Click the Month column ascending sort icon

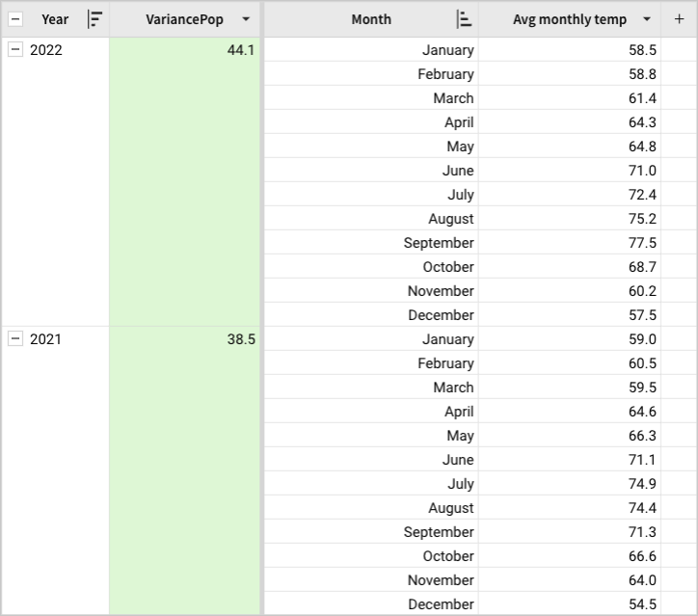pos(464,19)
